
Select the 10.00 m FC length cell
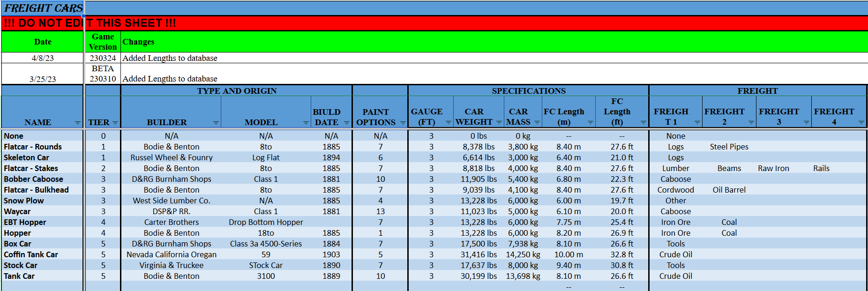click(x=569, y=254)
